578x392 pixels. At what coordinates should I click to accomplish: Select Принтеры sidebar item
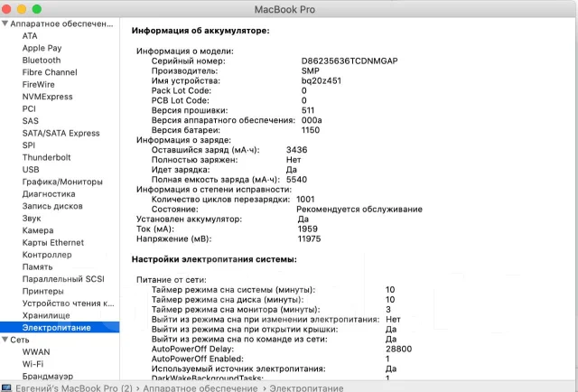(x=42, y=292)
